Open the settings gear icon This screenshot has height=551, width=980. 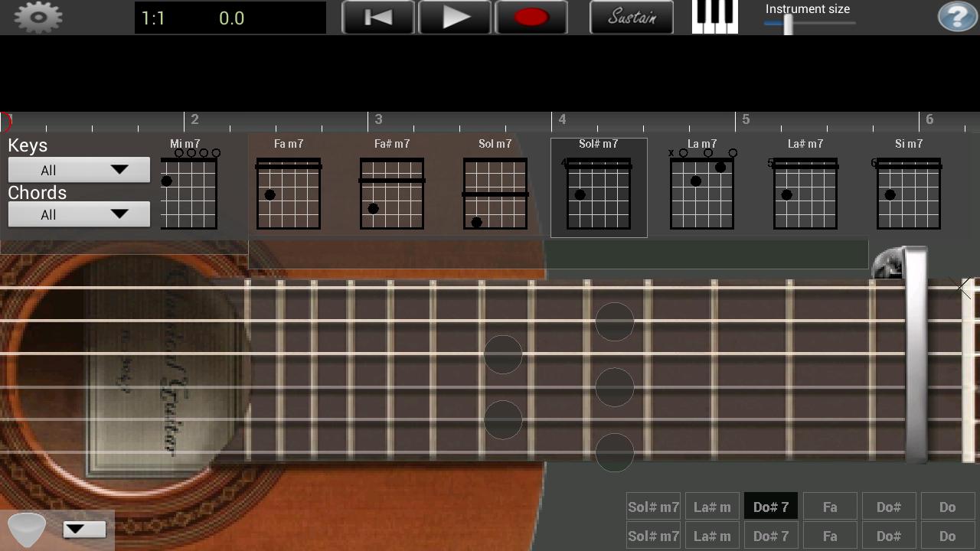pyautogui.click(x=38, y=17)
